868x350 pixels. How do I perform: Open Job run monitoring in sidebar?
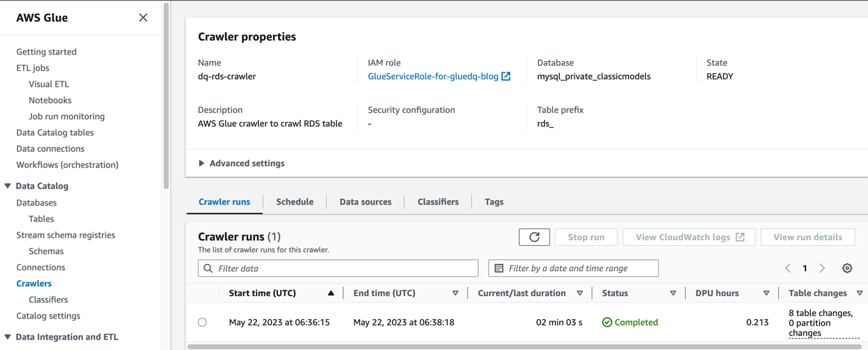coord(67,116)
